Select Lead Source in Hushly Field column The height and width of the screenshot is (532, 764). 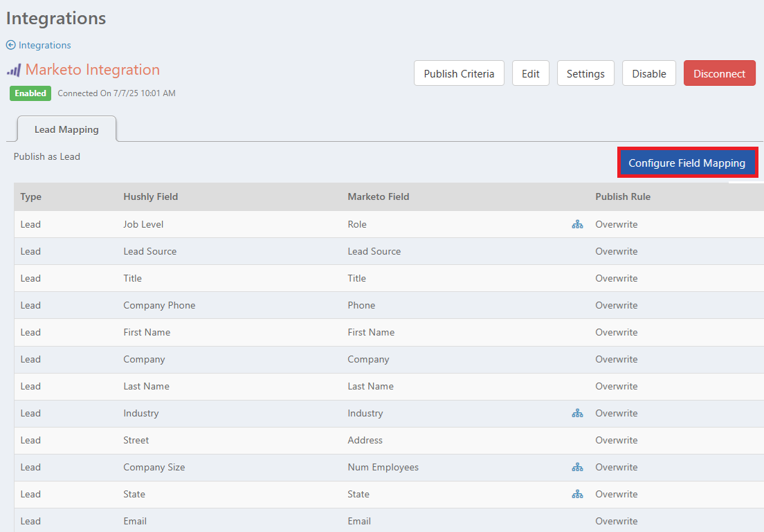[x=150, y=251]
